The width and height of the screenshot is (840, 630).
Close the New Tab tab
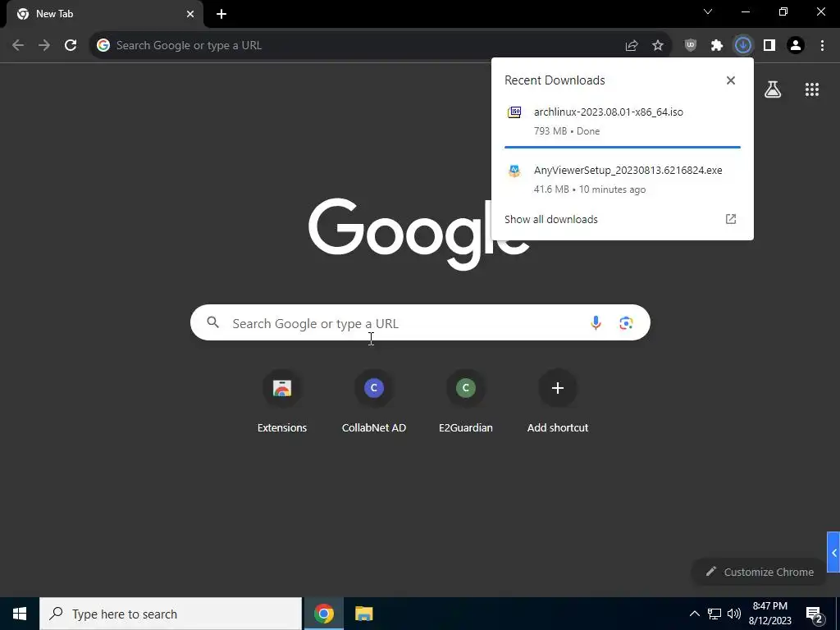tap(190, 14)
